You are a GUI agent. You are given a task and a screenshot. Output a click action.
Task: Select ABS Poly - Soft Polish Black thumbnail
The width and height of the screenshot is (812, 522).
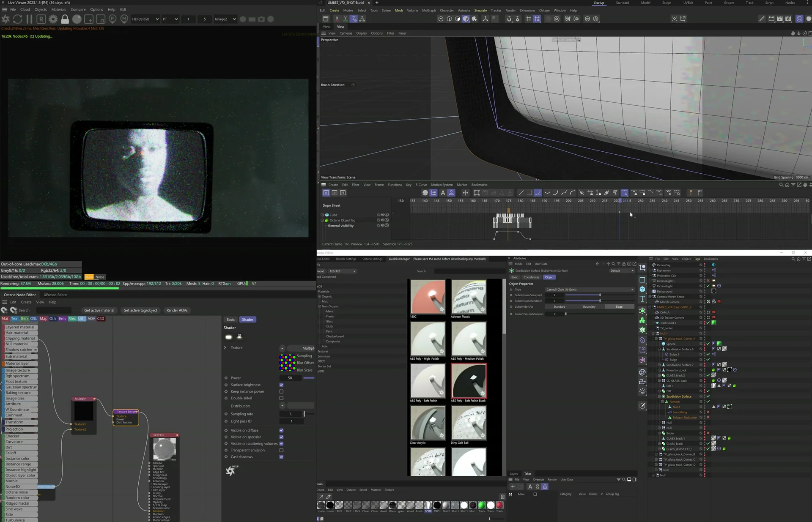coord(469,380)
